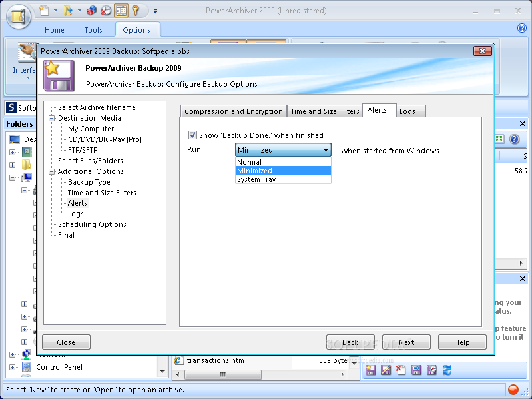Open dropdown arrow beside the extract icon
This screenshot has height=399, width=532.
point(79,11)
